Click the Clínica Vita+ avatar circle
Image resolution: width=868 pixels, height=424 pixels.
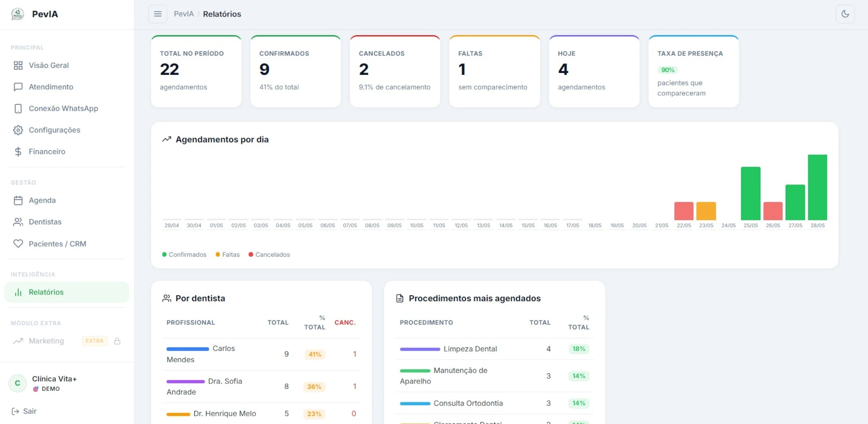18,384
